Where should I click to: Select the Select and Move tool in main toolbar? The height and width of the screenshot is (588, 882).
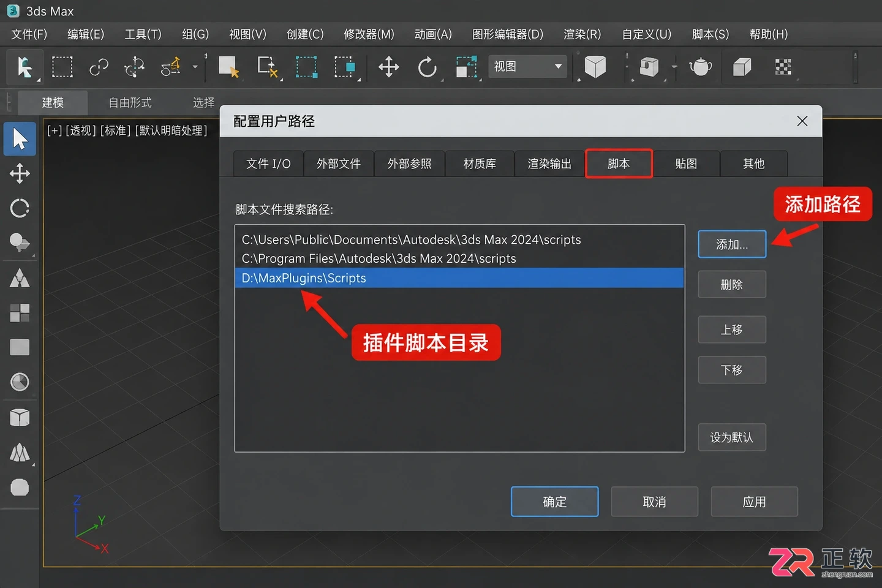389,67
